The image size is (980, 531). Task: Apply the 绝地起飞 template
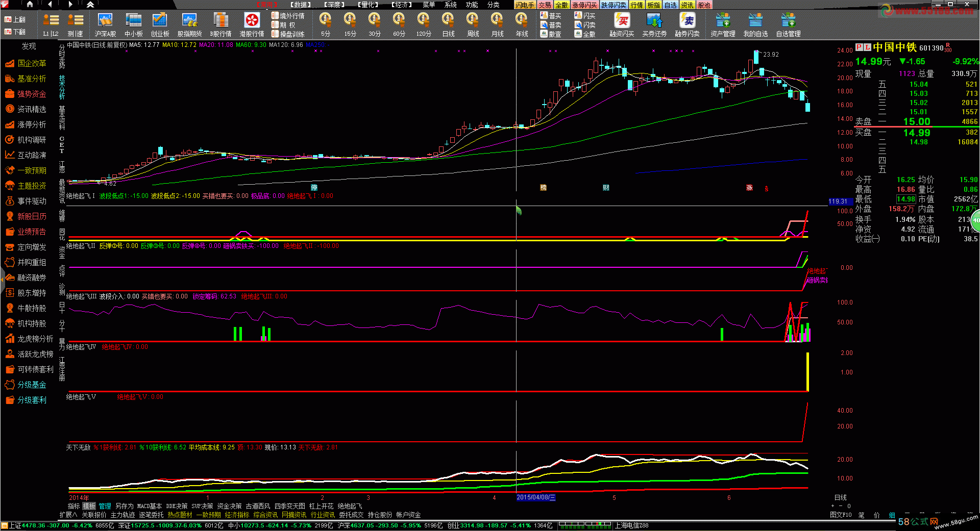[350, 506]
